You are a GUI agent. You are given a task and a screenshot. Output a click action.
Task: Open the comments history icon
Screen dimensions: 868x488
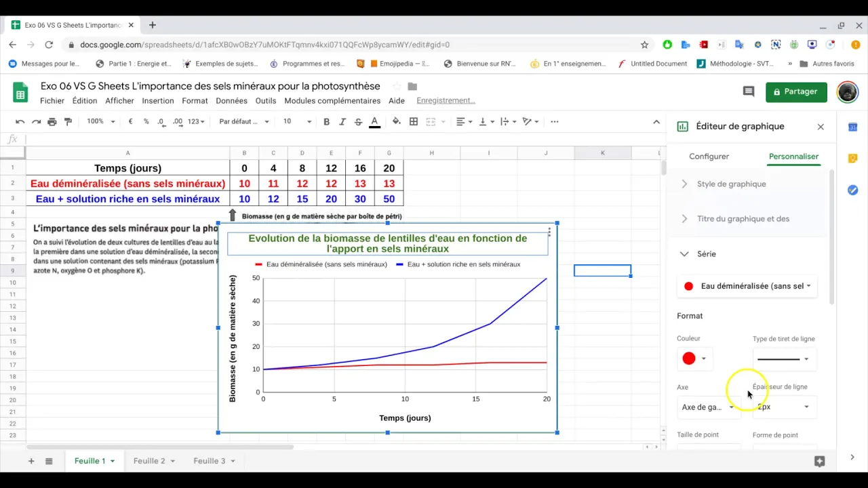[x=749, y=91]
